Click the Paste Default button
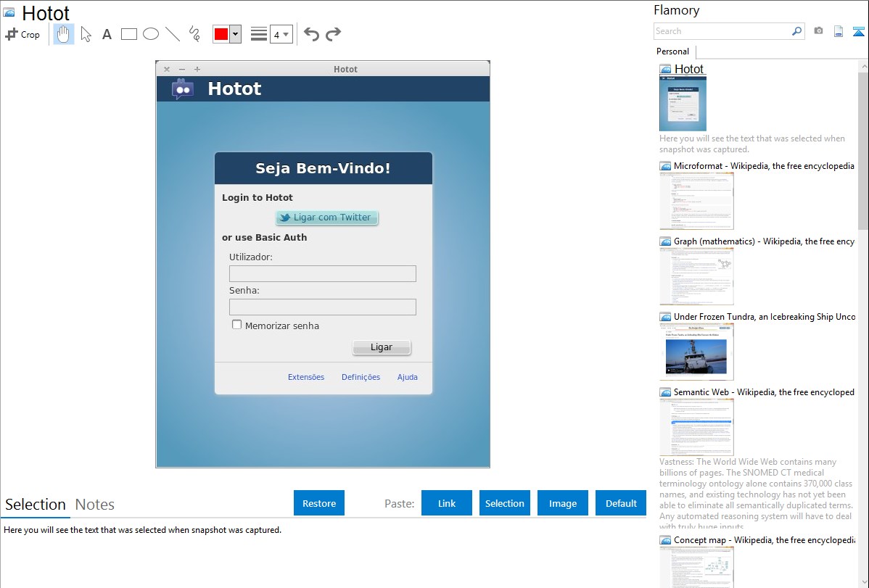The height and width of the screenshot is (588, 869). (621, 503)
